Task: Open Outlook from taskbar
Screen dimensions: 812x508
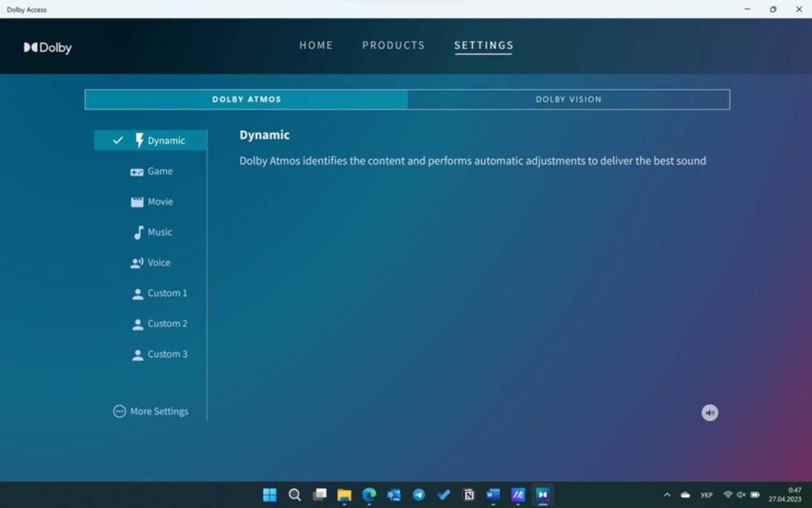Action: 394,494
